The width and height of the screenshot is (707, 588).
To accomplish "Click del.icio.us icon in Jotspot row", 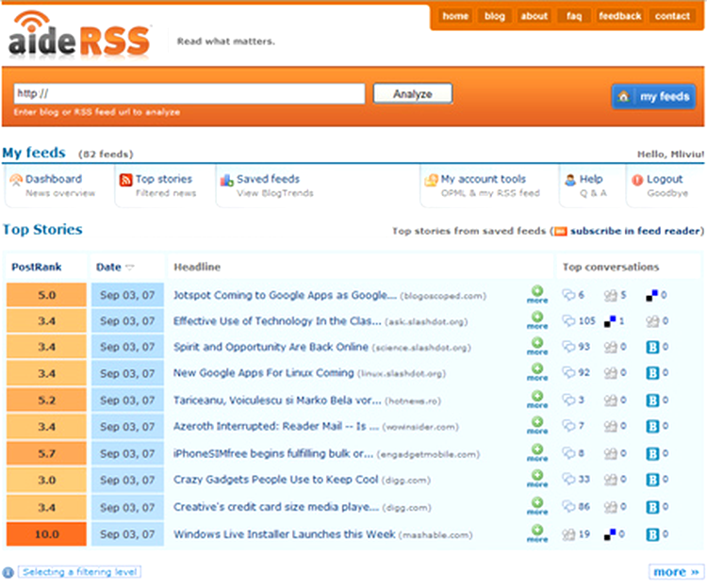I will click(x=652, y=296).
